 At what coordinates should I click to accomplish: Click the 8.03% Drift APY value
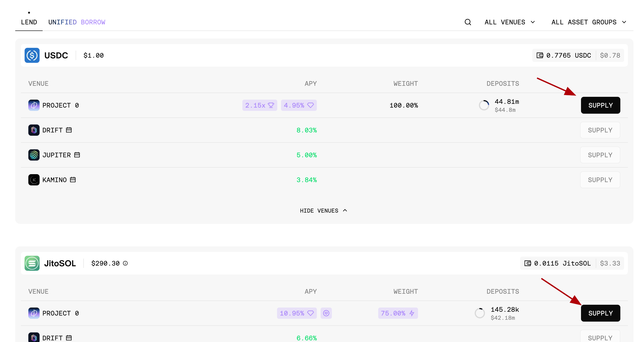pyautogui.click(x=307, y=130)
